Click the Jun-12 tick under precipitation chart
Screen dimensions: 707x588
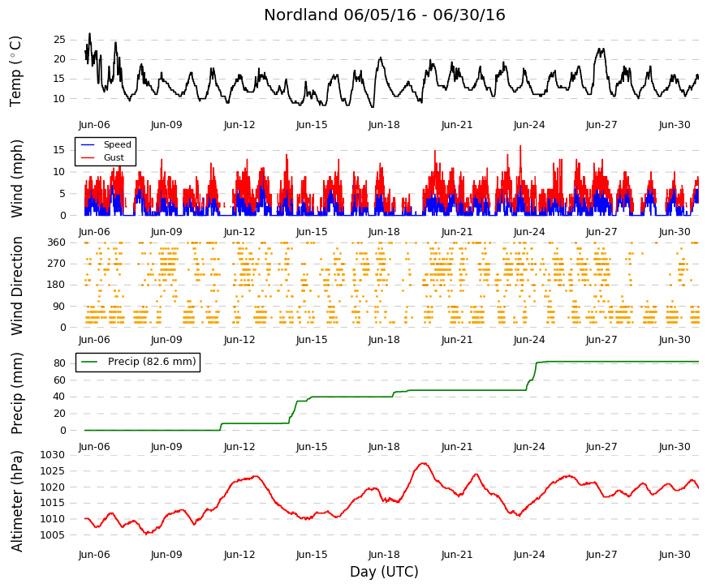(239, 447)
